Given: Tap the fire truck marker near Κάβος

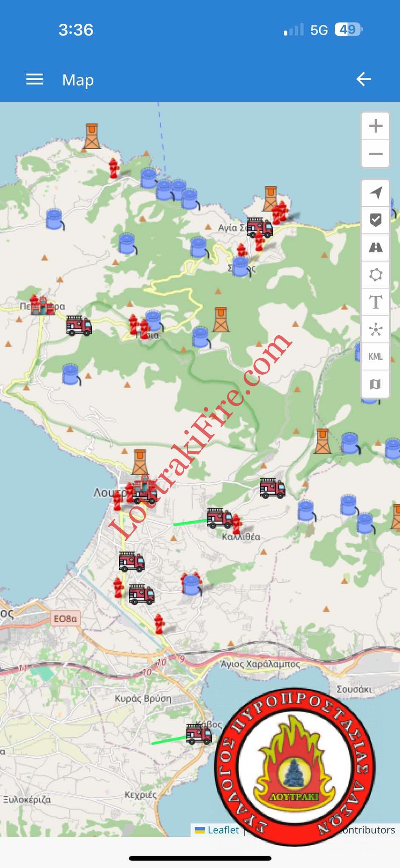Looking at the screenshot, I should coord(199,734).
